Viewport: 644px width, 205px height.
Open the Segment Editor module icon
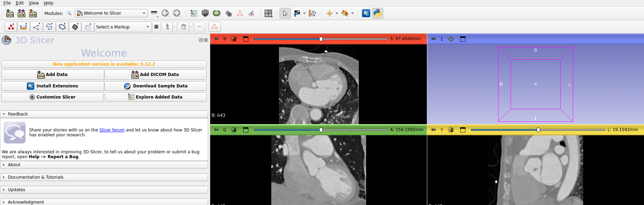coord(251,13)
